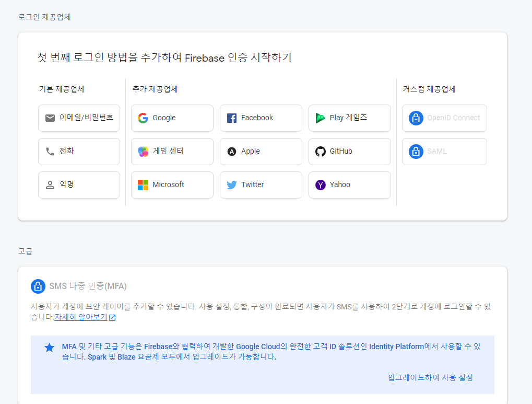Click the Google logo icon
Viewport: 532px width, 404px height.
tap(143, 118)
